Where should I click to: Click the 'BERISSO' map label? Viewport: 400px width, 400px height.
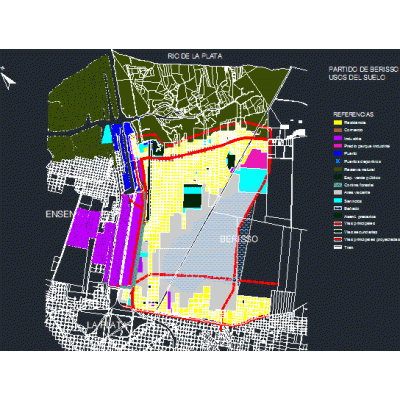pos(239,239)
